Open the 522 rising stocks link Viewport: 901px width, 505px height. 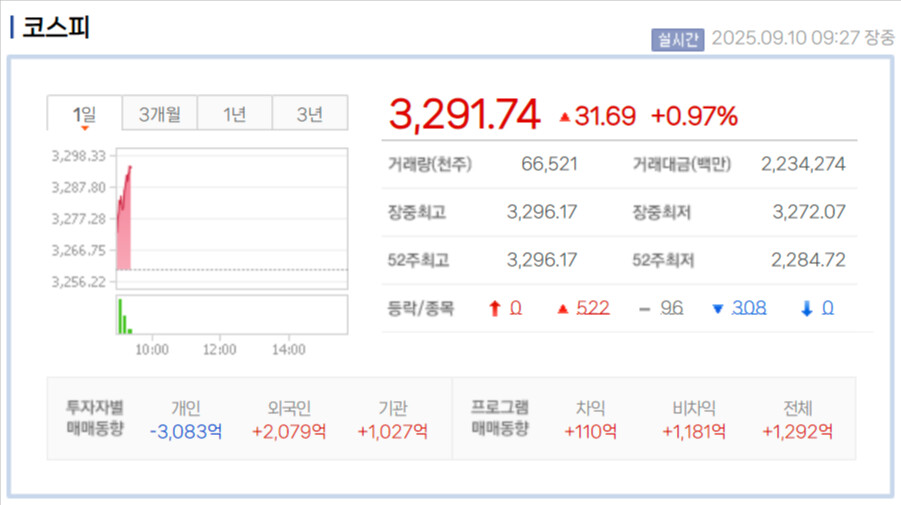(x=592, y=308)
